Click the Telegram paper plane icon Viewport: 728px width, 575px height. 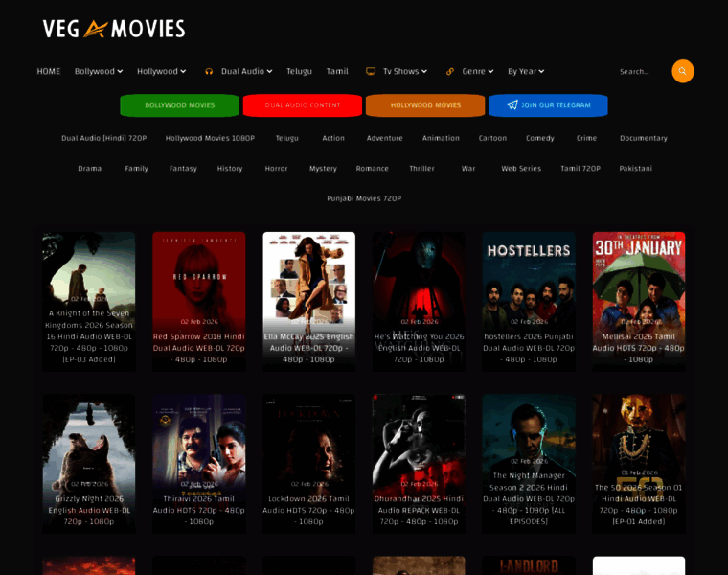pyautogui.click(x=512, y=105)
